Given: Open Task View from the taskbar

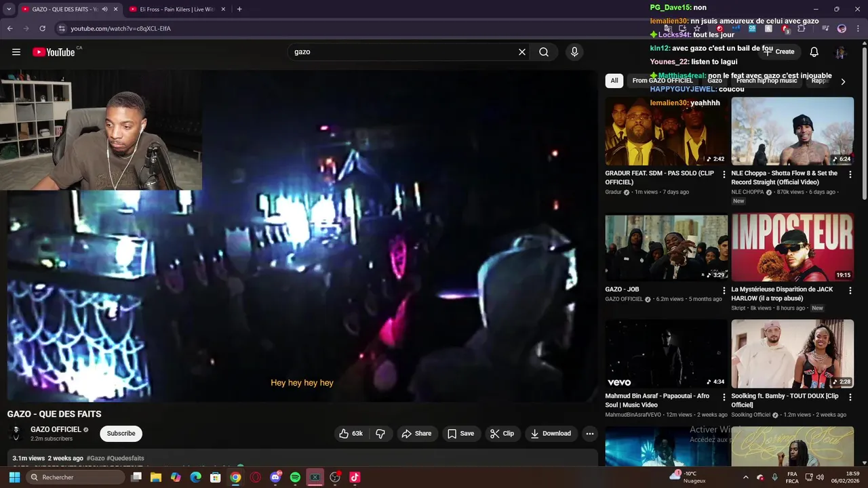Looking at the screenshot, I should 136,477.
